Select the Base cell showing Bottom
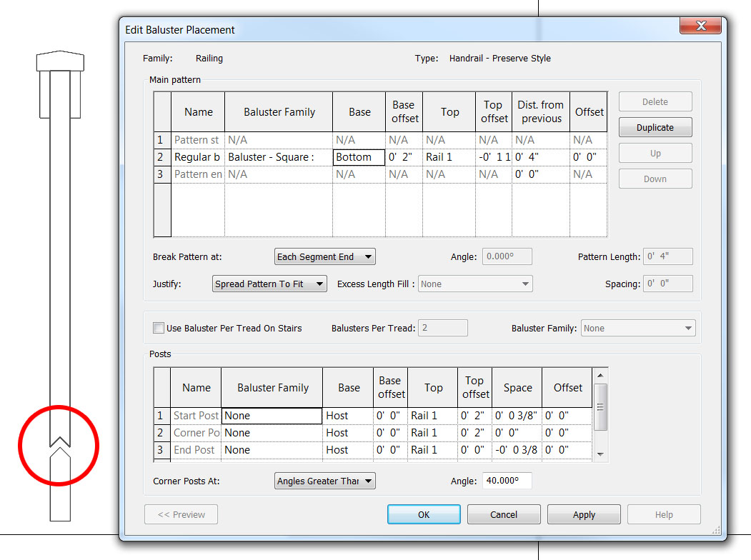This screenshot has height=560, width=751. coord(359,157)
